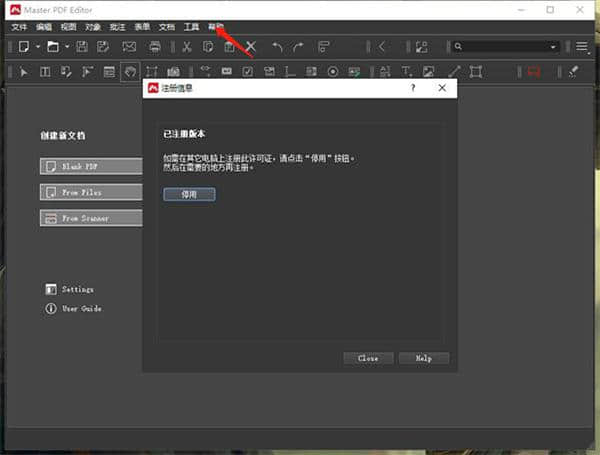600x455 pixels.
Task: Expand the Open folder dropdown arrow
Action: point(66,47)
